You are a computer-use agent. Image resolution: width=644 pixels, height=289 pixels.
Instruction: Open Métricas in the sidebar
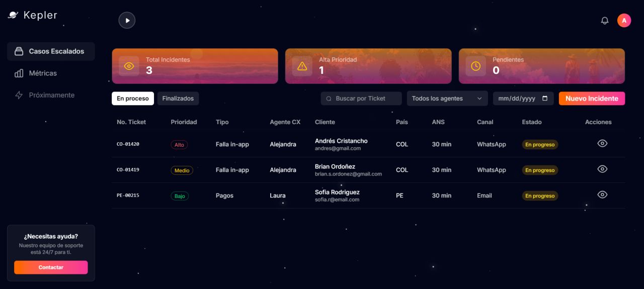51,73
